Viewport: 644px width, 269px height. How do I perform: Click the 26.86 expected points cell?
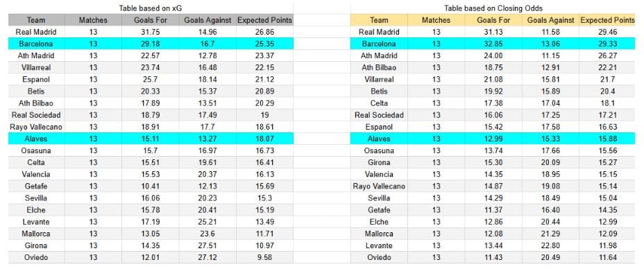265,32
